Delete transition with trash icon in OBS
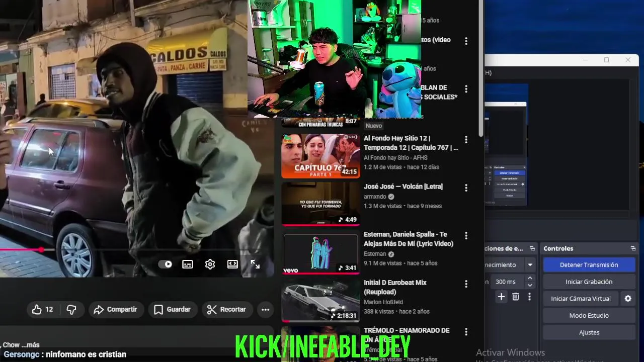 [x=515, y=297]
